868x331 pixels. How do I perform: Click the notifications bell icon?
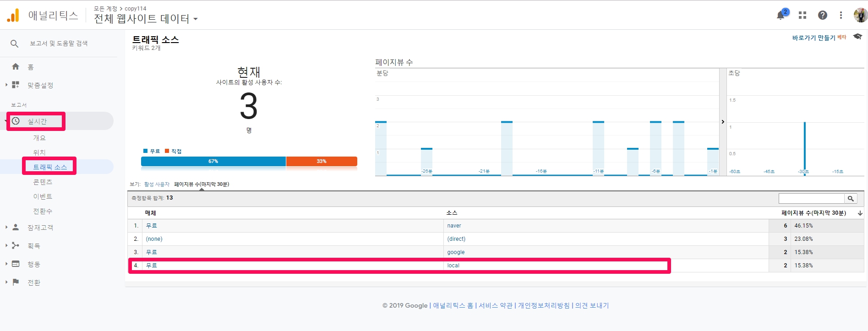pos(781,15)
